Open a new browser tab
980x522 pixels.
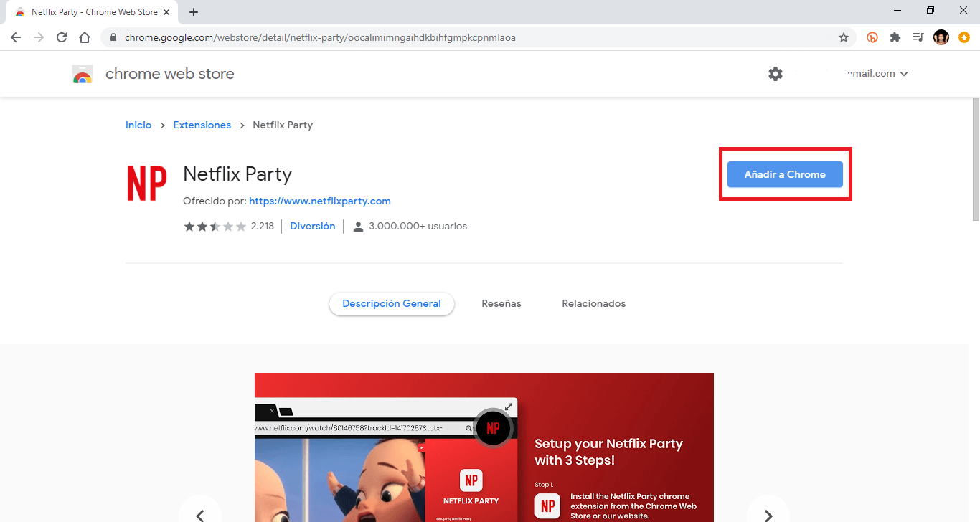[194, 12]
